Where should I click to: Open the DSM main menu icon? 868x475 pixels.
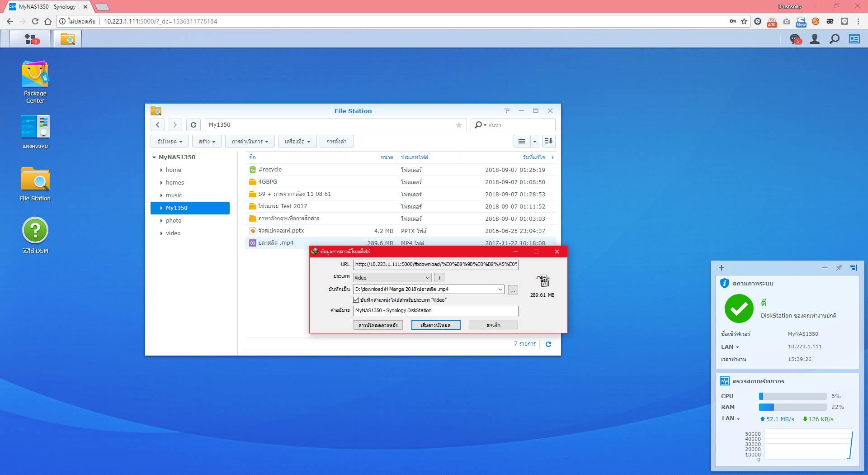tap(31, 39)
